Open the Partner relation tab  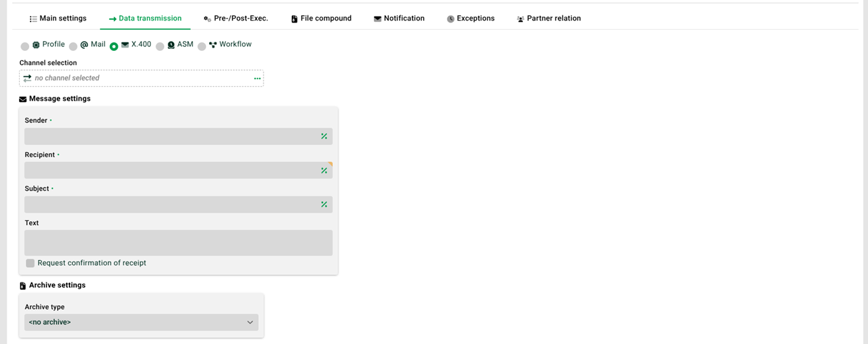click(548, 19)
